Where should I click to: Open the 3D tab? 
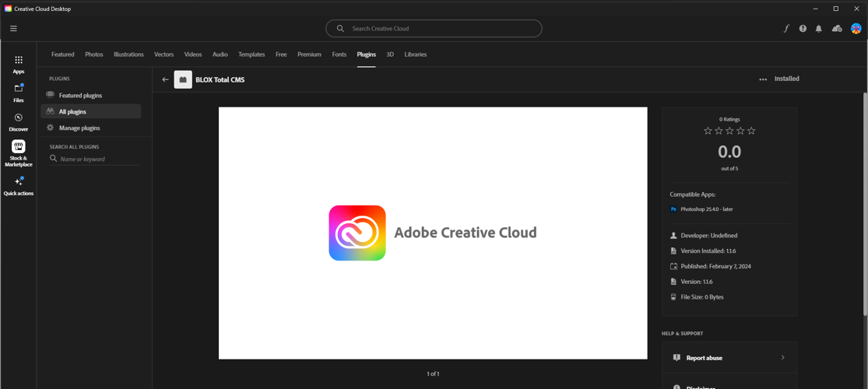pyautogui.click(x=390, y=54)
